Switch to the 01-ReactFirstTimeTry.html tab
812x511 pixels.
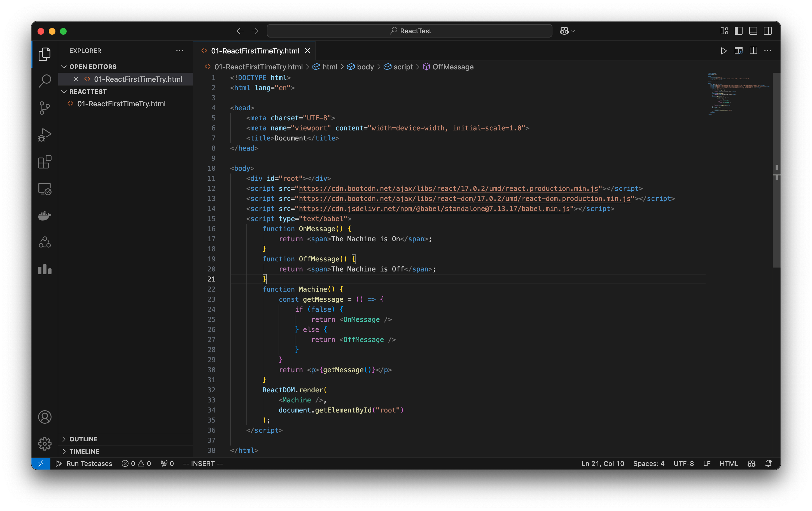click(x=255, y=51)
